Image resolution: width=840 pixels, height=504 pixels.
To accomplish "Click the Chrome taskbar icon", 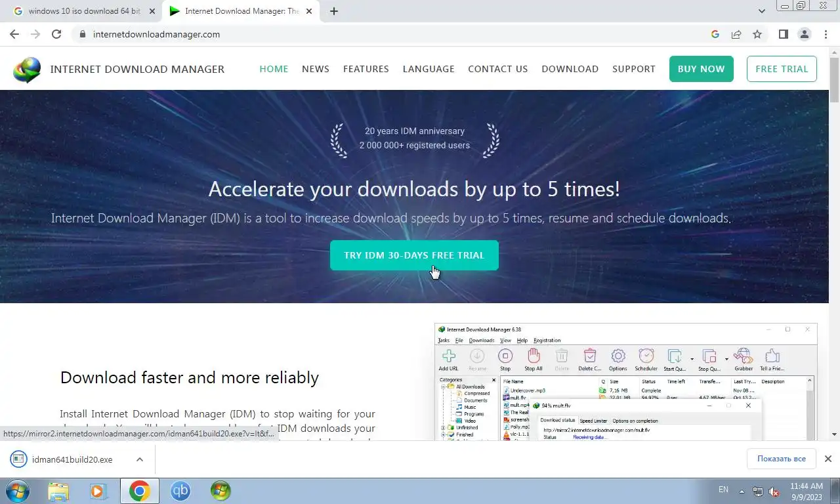I will tap(139, 491).
